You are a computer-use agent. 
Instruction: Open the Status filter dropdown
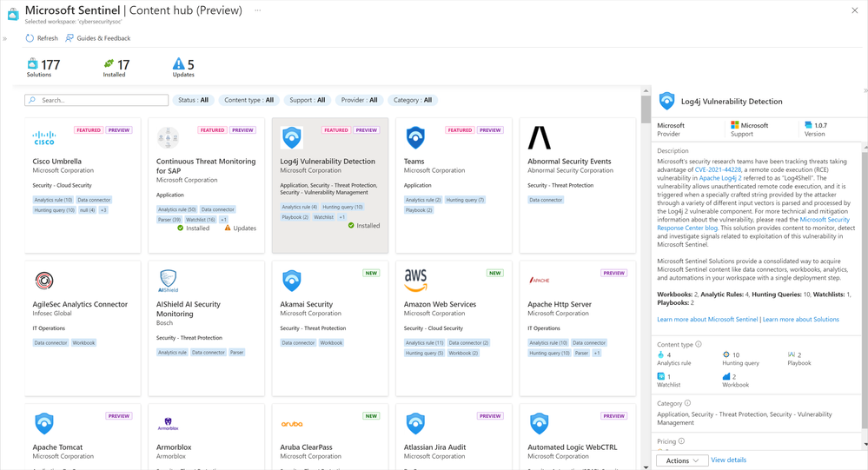coord(193,100)
